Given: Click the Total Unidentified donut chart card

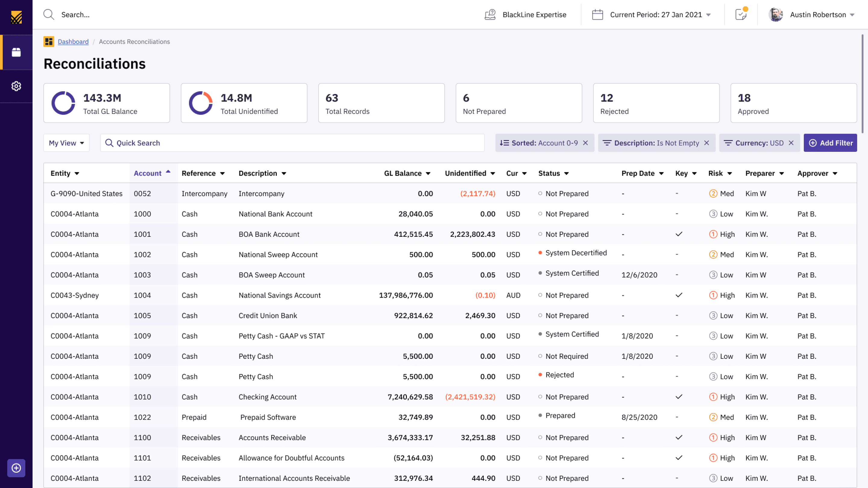Looking at the screenshot, I should click(244, 103).
